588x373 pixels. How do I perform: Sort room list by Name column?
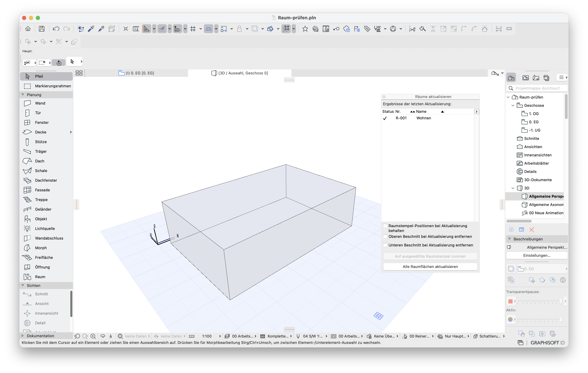click(430, 112)
